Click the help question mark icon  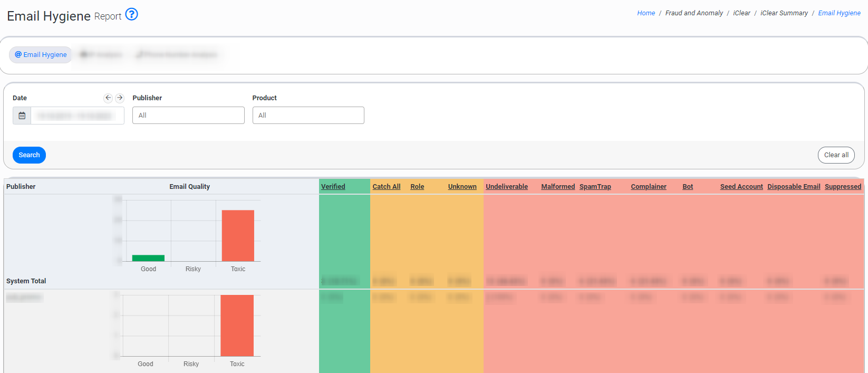(x=132, y=14)
